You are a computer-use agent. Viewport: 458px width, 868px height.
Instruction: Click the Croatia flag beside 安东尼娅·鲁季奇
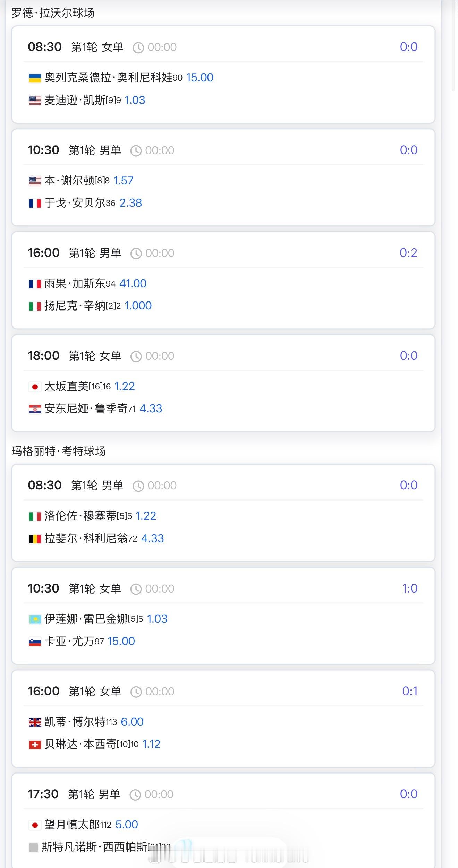pyautogui.click(x=35, y=409)
